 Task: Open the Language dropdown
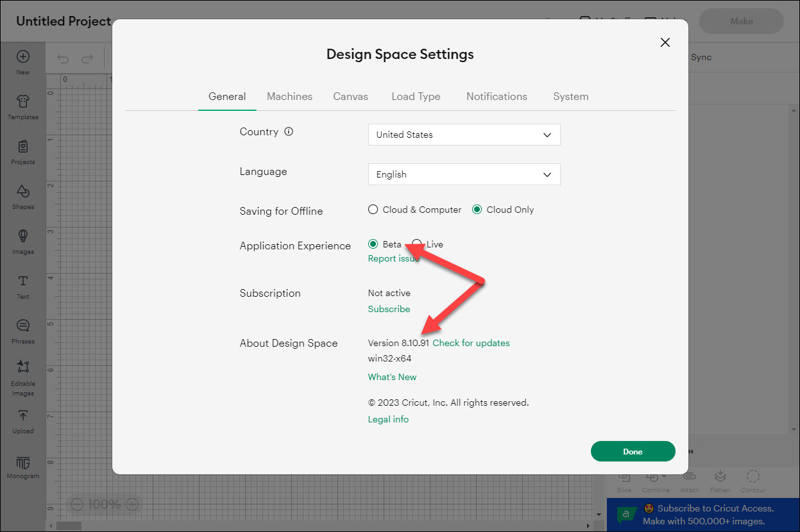464,174
